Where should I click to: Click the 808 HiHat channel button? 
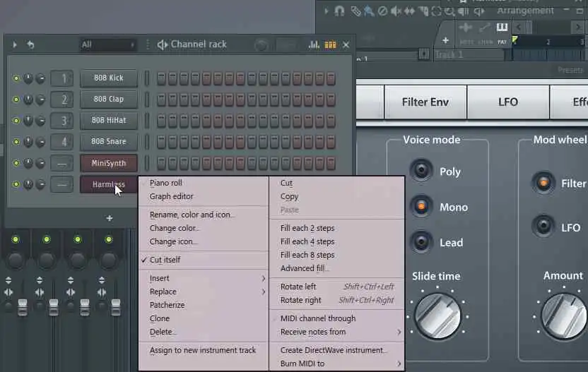(109, 120)
